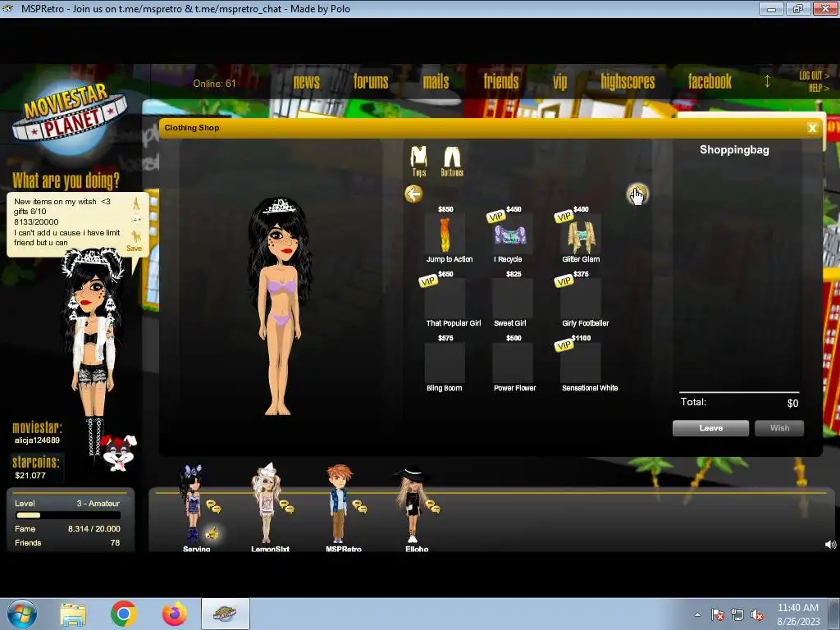Click the Leave button in shop
This screenshot has height=630, width=840.
coord(711,428)
